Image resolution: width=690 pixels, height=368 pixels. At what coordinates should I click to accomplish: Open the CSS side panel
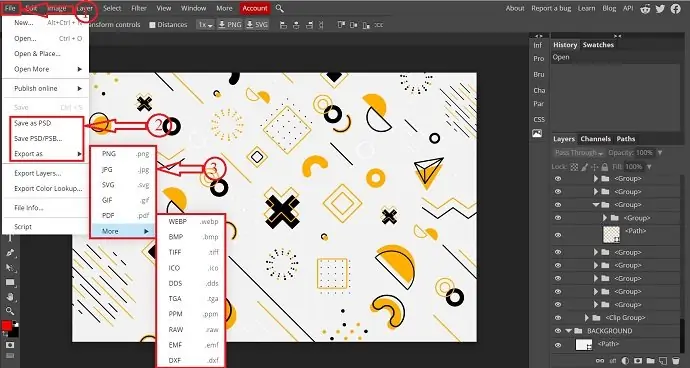pos(539,120)
